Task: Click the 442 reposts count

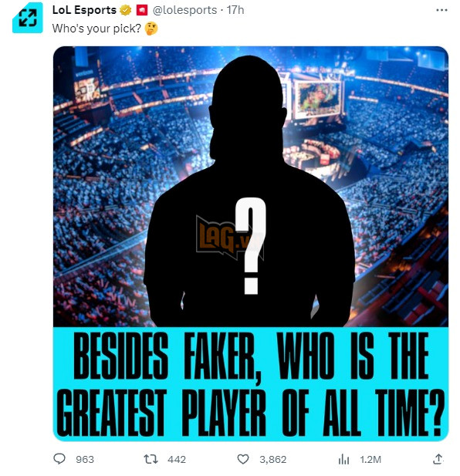Action: tap(177, 459)
